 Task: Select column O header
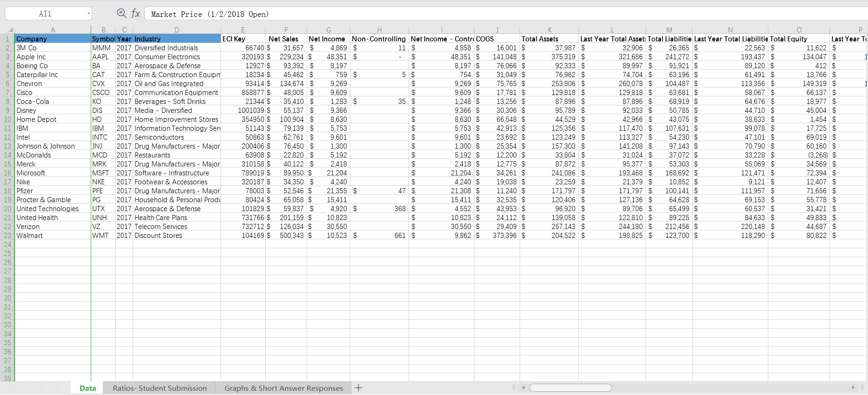click(x=799, y=30)
